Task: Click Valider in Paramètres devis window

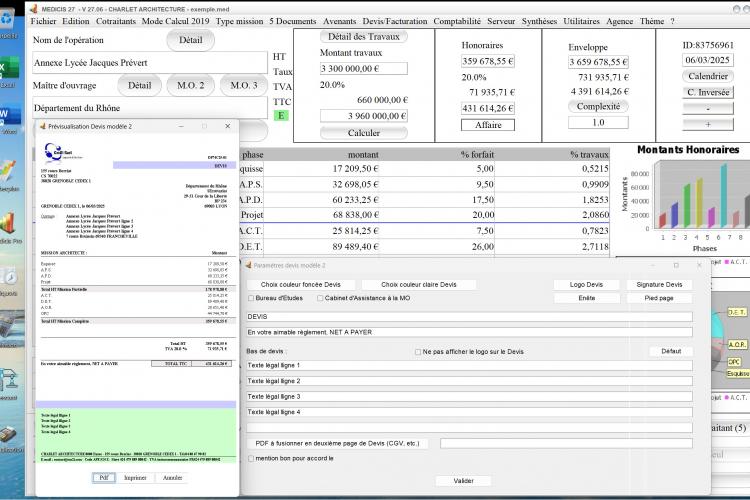Action: click(x=463, y=481)
